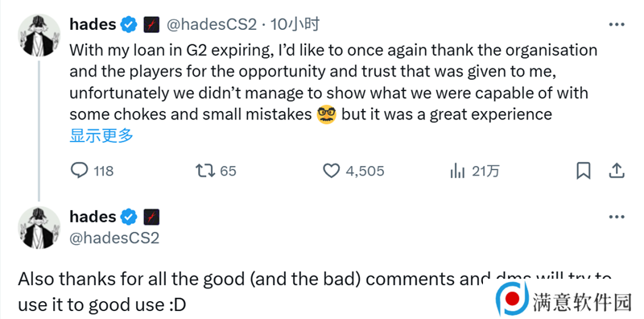Click the 10小时 timestamp link
This screenshot has width=644, height=319.
pos(295,25)
